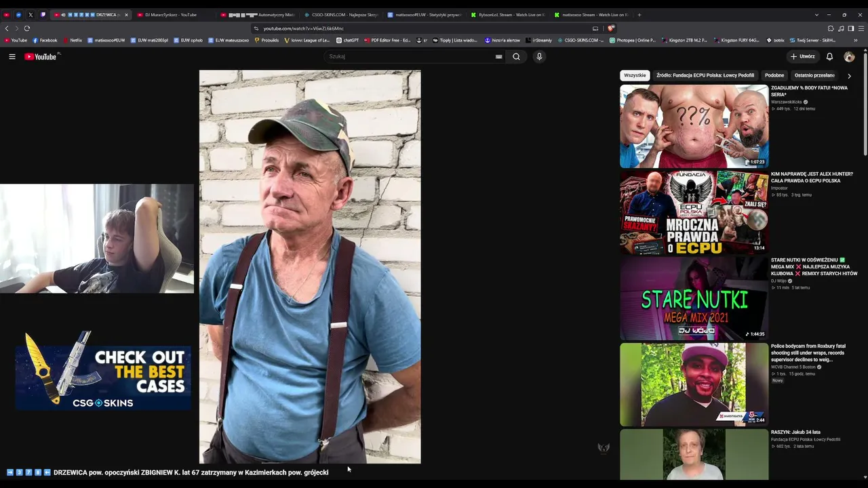Screen dimensions: 868x488
Task: Add a new browser tab
Action: click(x=639, y=15)
